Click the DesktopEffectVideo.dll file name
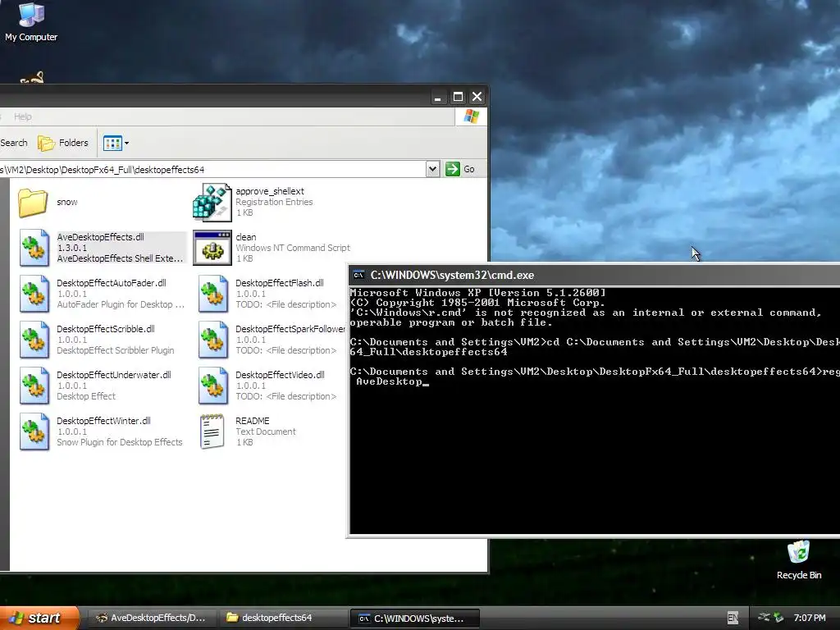Image resolution: width=840 pixels, height=630 pixels. pyautogui.click(x=280, y=374)
